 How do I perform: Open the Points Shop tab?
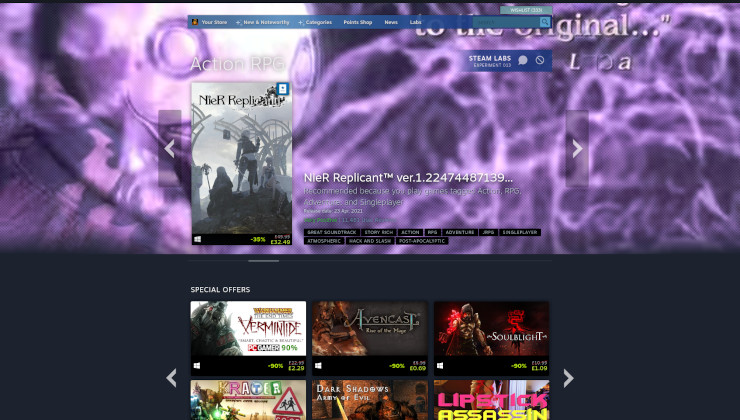tap(358, 22)
